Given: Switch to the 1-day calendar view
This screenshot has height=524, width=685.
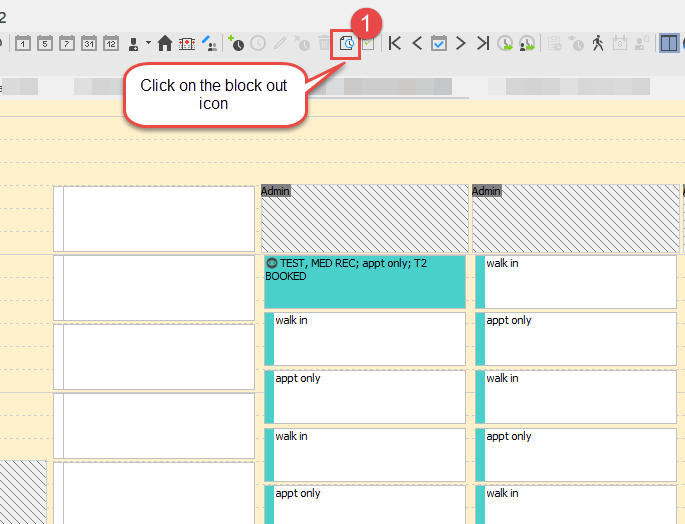Looking at the screenshot, I should [x=23, y=44].
